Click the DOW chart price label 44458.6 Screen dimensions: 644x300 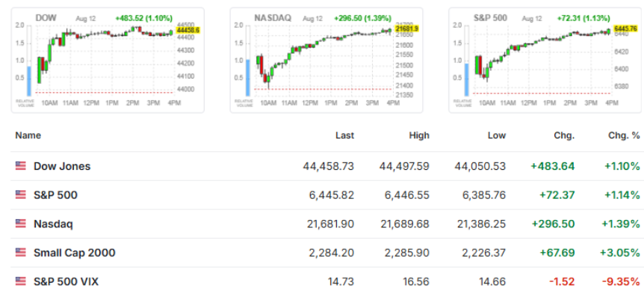point(188,30)
